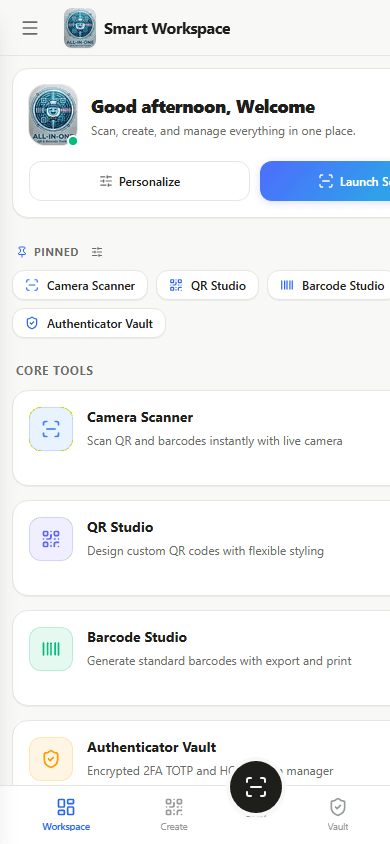390x844 pixels.
Task: Click the 'Good afternoon, Welcome' heading
Action: click(203, 107)
